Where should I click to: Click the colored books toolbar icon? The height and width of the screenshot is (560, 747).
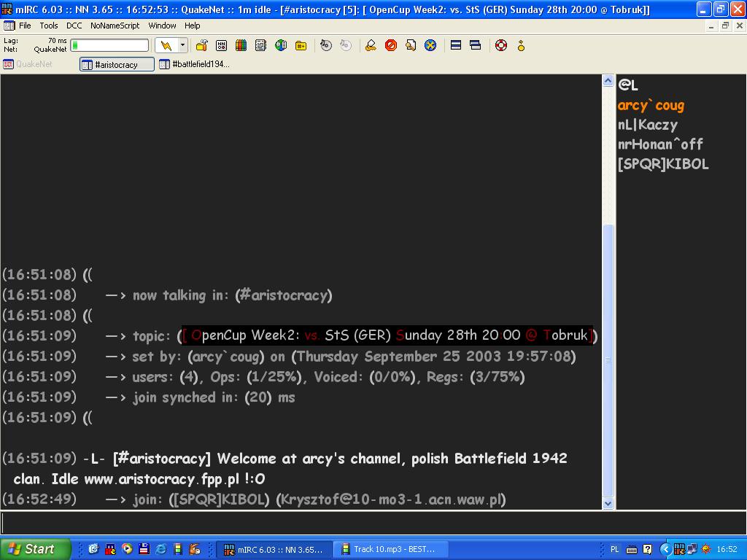pos(241,45)
